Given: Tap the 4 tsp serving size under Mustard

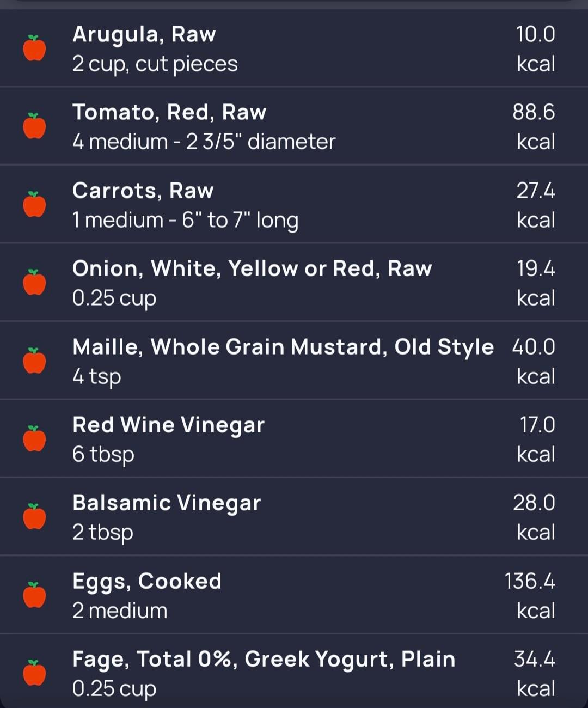Looking at the screenshot, I should (x=97, y=376).
